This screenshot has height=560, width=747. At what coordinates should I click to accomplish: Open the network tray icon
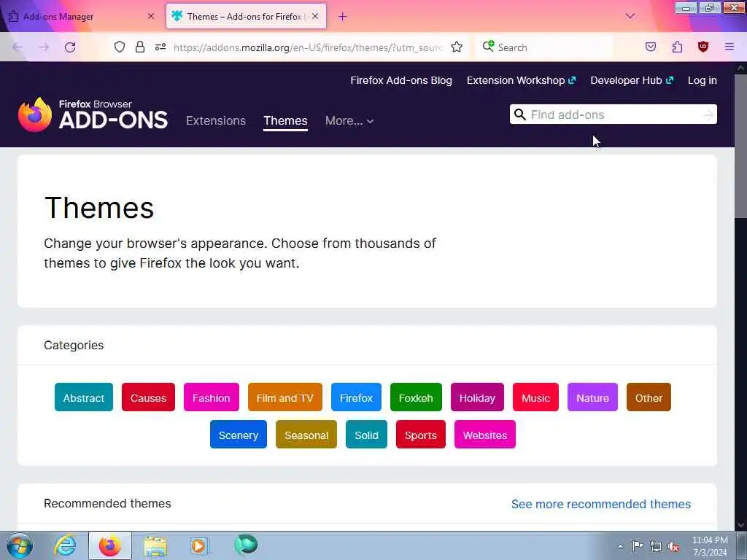[x=656, y=546]
